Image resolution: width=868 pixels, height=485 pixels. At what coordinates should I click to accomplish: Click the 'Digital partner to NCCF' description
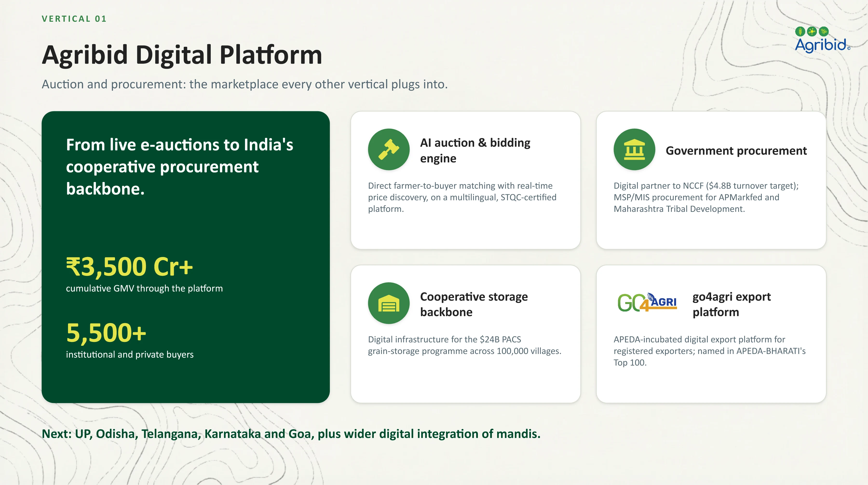[706, 197]
